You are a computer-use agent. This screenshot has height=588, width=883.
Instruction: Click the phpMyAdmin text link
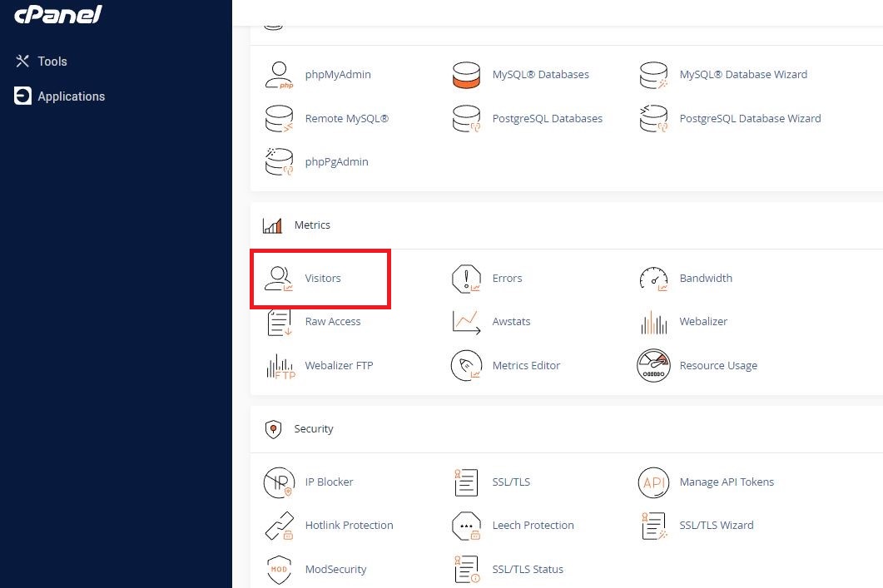coord(338,75)
